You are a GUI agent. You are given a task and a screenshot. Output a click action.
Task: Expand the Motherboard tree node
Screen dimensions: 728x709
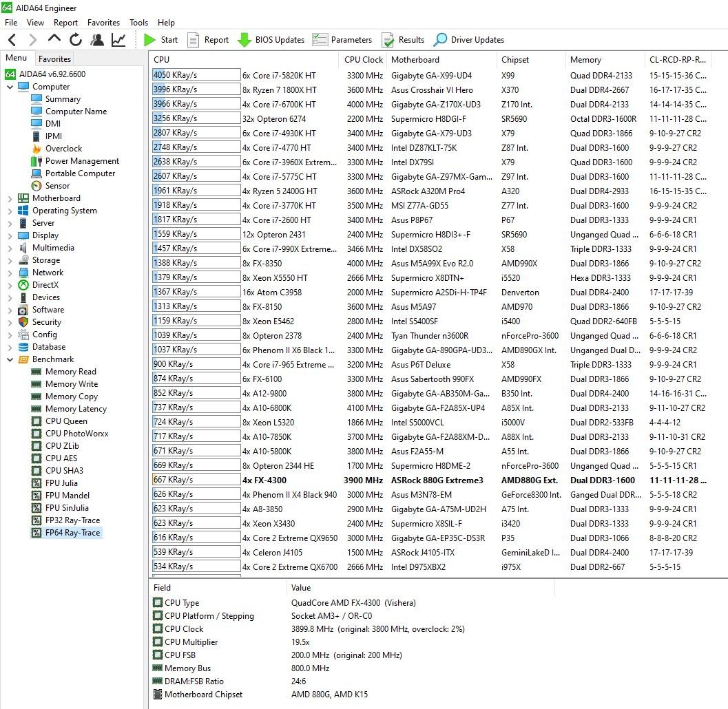coord(10,199)
